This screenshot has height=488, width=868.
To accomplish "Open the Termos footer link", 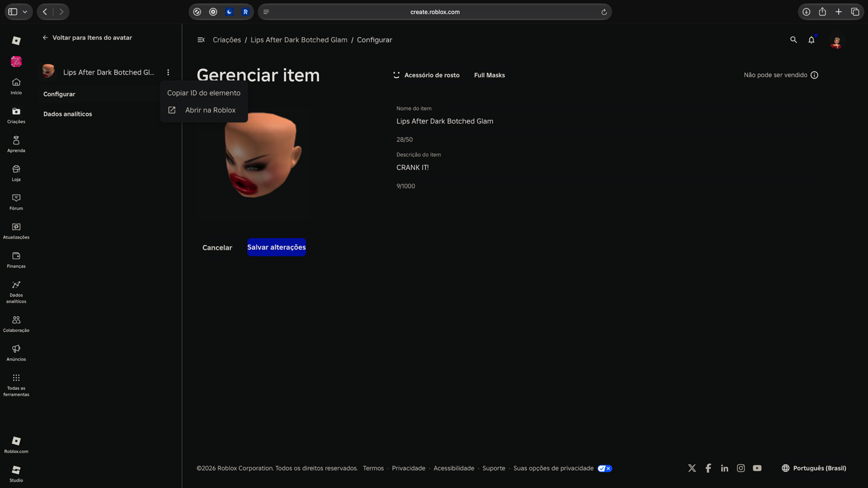I will click(x=373, y=468).
